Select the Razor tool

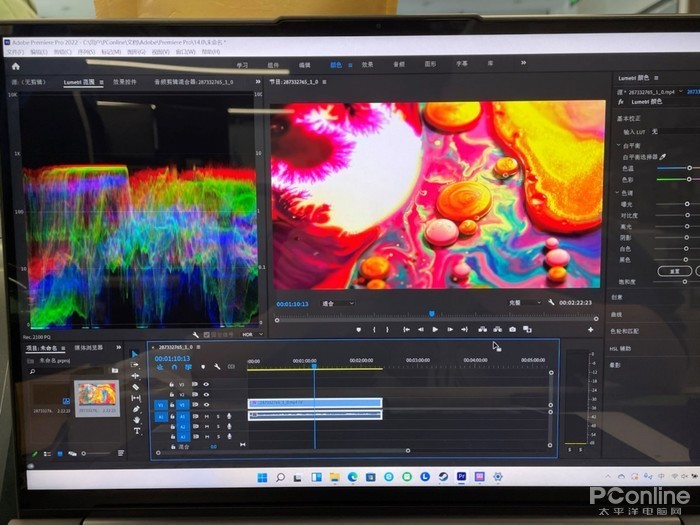(x=135, y=387)
